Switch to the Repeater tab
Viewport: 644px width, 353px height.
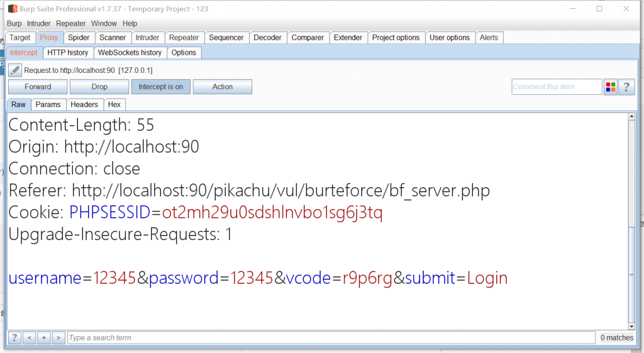(184, 38)
